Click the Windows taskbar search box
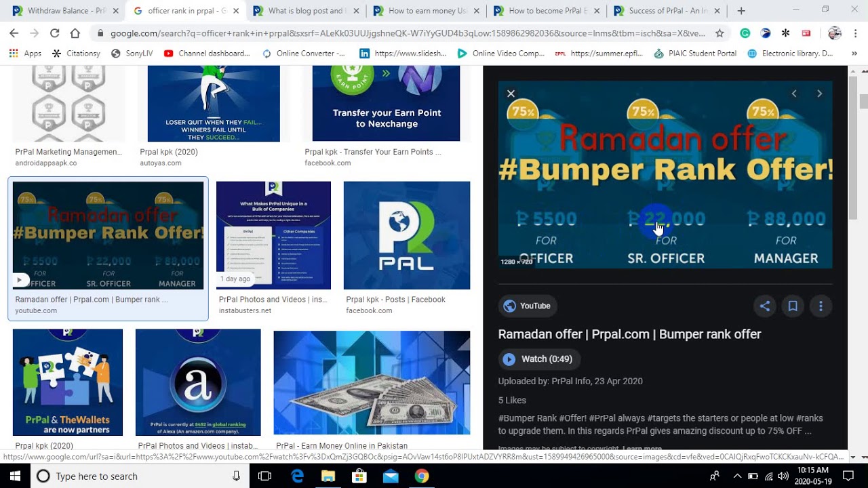This screenshot has width=868, height=488. coord(138,476)
